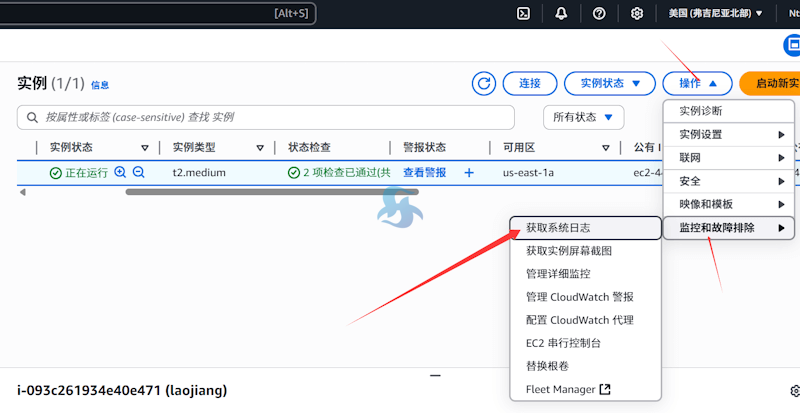
Task: Expand the 联网 submenu
Action: [x=729, y=158]
